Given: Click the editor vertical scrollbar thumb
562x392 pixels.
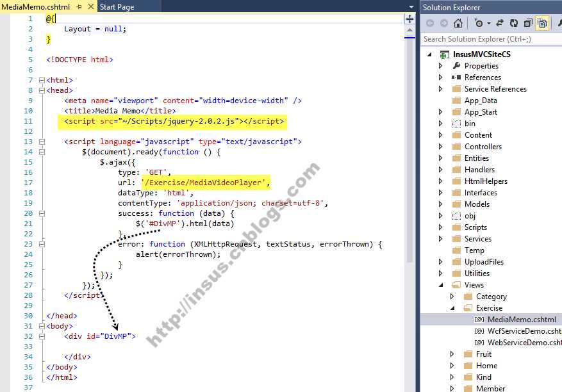Looking at the screenshot, I should point(409,150).
